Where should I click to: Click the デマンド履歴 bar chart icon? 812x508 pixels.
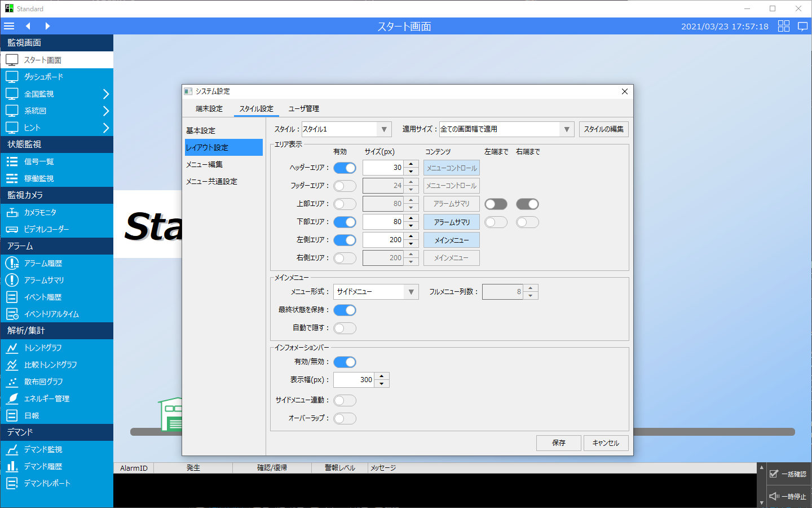(12, 466)
